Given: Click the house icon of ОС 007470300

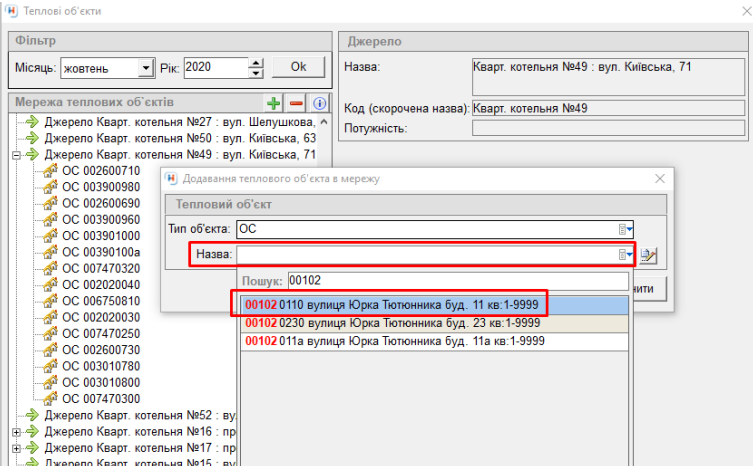Looking at the screenshot, I should pos(51,398).
